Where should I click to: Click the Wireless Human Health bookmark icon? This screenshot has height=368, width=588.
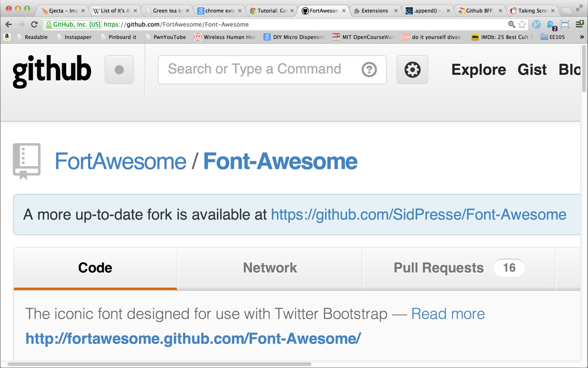pyautogui.click(x=198, y=37)
